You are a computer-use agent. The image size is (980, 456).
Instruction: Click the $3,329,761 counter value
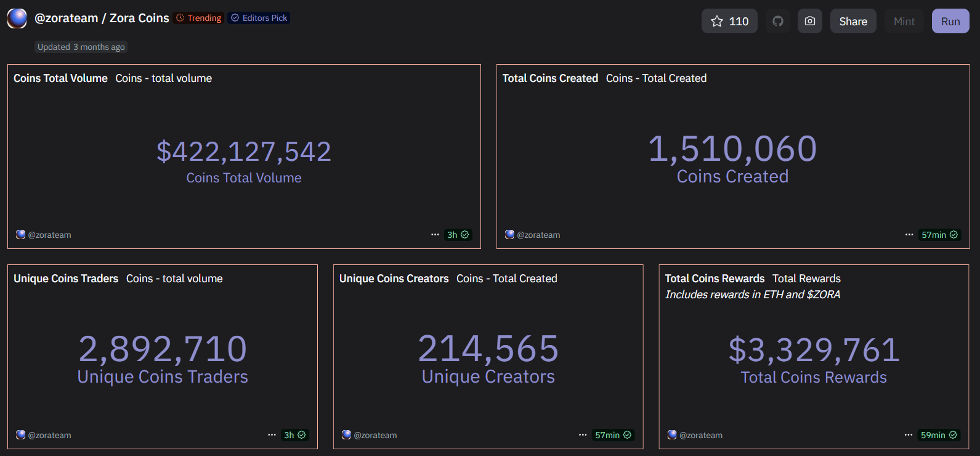pos(814,350)
